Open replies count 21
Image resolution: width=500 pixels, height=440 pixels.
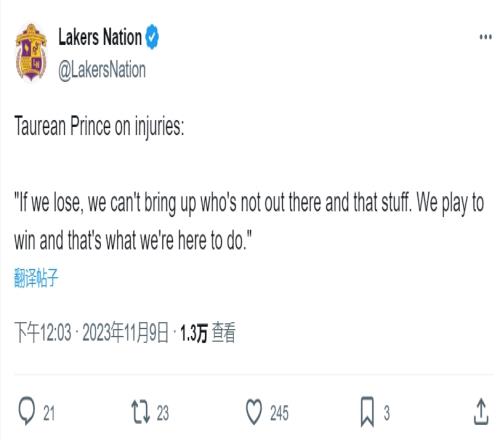pos(49,413)
